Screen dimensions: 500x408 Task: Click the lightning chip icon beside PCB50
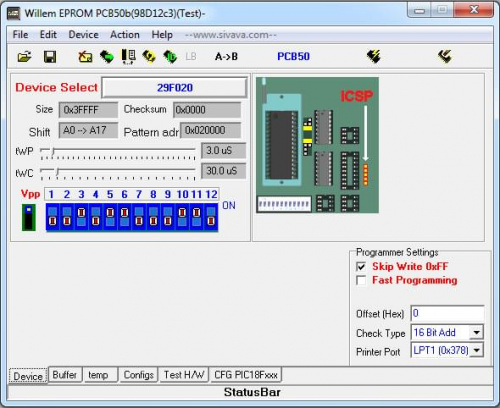374,56
